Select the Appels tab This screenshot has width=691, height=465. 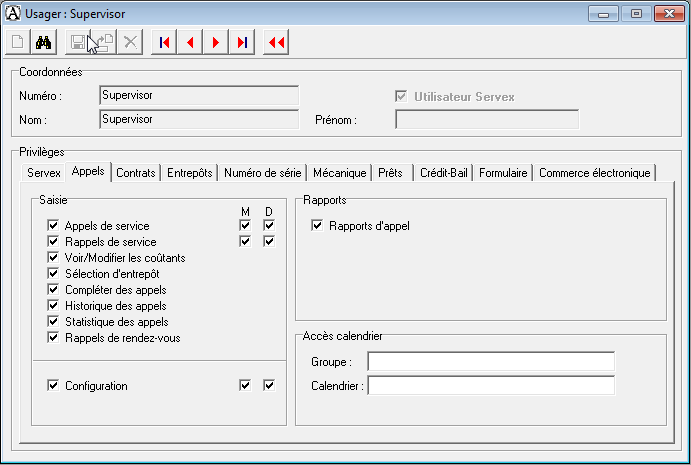coord(88,171)
